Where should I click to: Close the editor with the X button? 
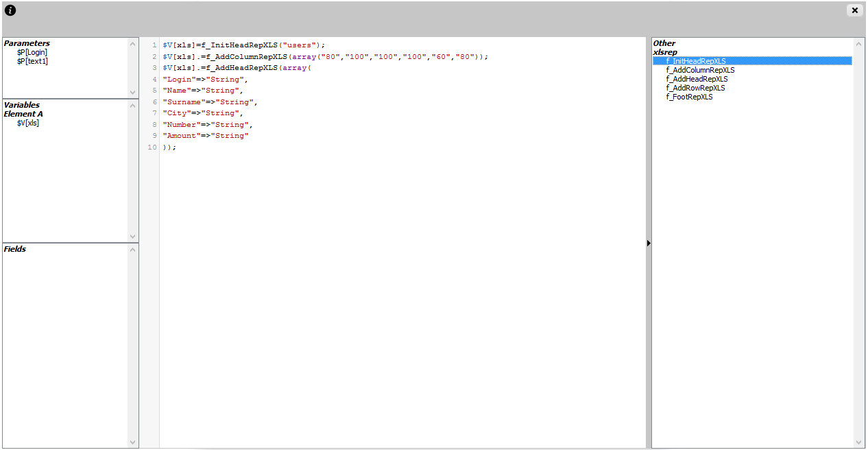854,10
